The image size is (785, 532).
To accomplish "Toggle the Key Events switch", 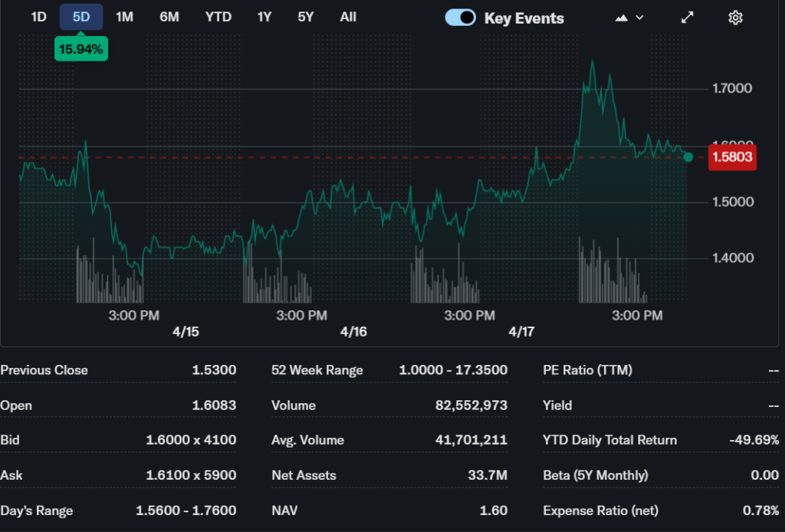I will click(x=461, y=18).
